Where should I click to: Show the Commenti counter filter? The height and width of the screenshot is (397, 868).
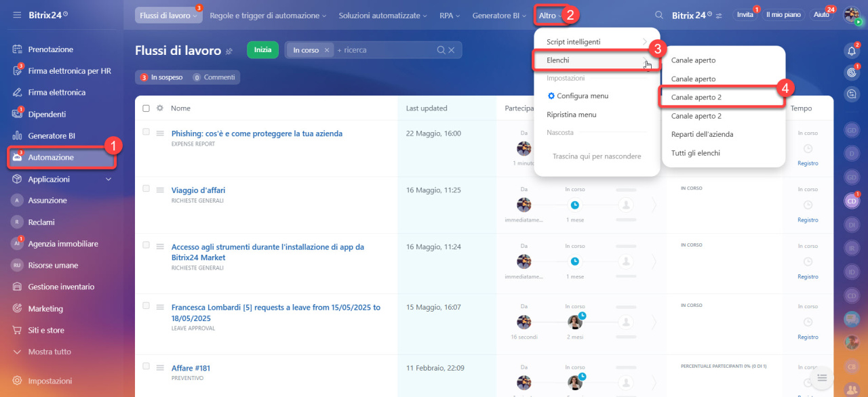[x=214, y=77]
